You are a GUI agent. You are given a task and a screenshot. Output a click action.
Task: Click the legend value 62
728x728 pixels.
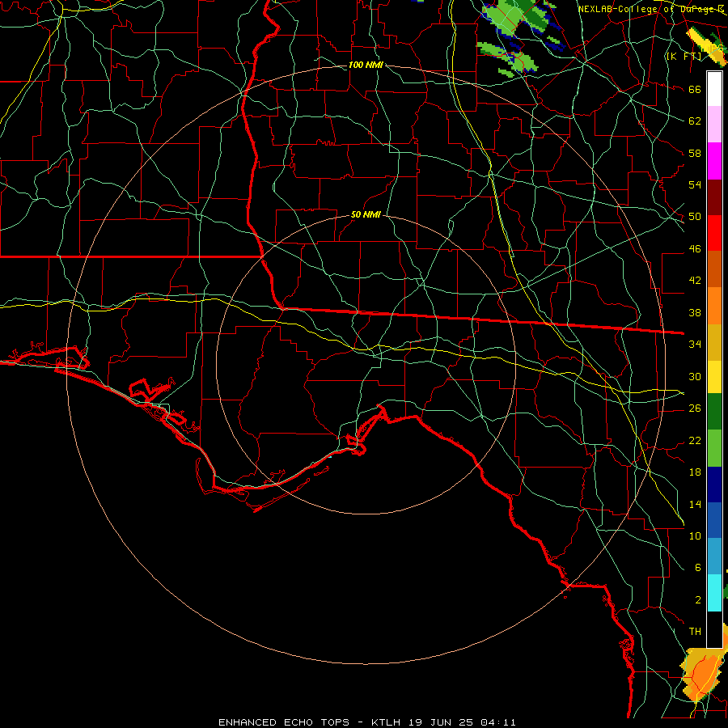[695, 121]
